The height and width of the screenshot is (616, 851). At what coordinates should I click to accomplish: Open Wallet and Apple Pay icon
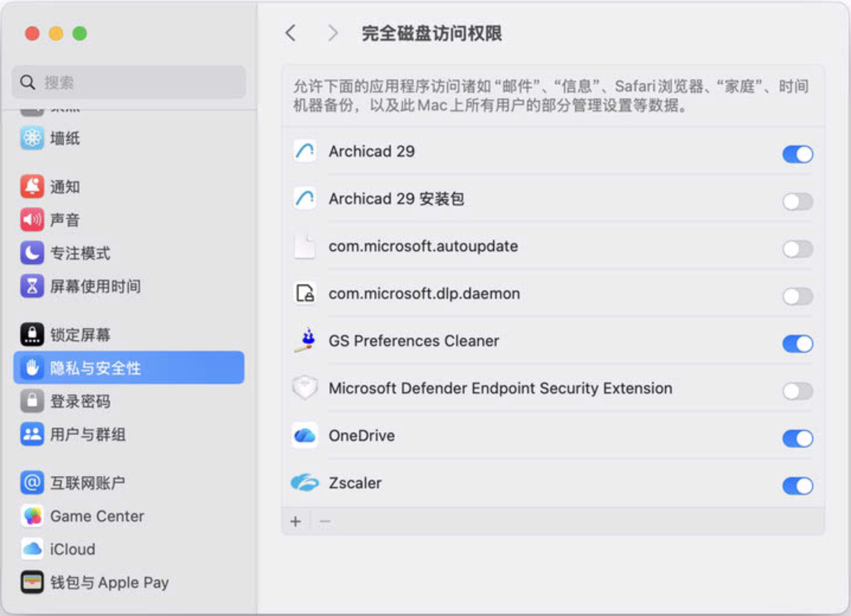32,582
